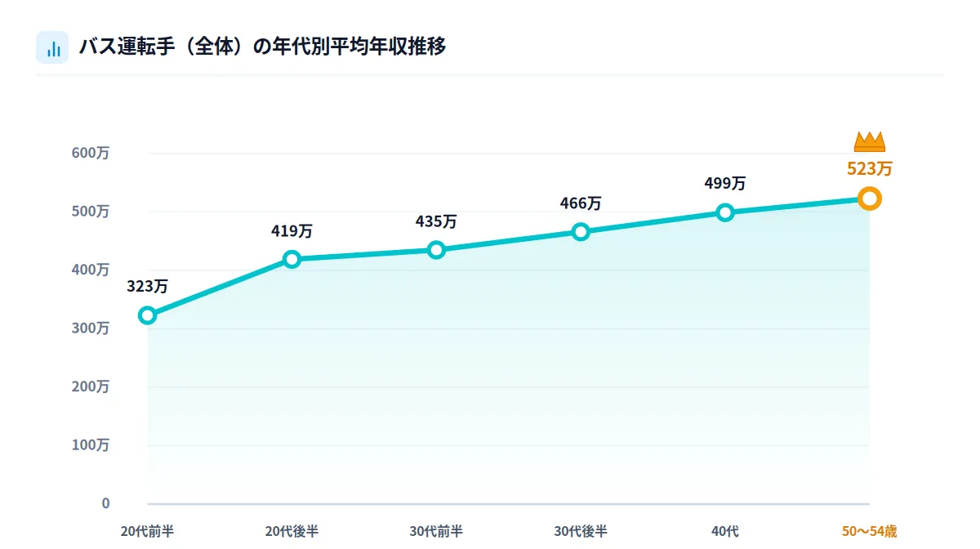Click the 50〜54歳 x-axis label
980x549 pixels.
point(870,532)
